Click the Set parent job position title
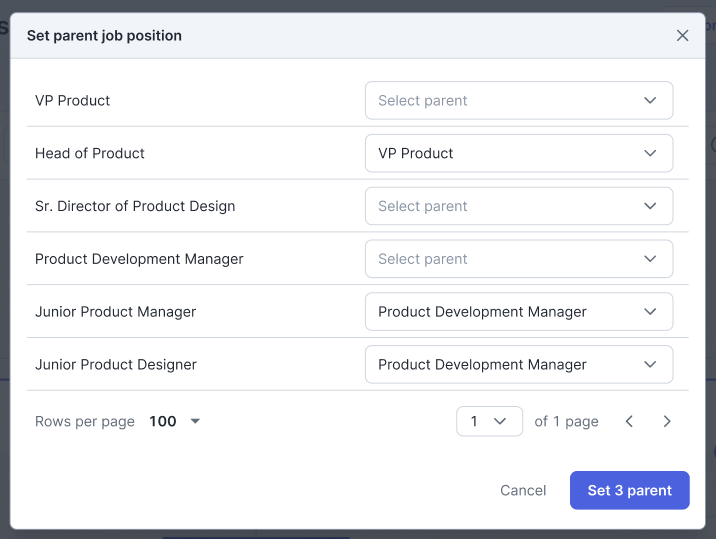Image resolution: width=716 pixels, height=539 pixels. pyautogui.click(x=104, y=36)
